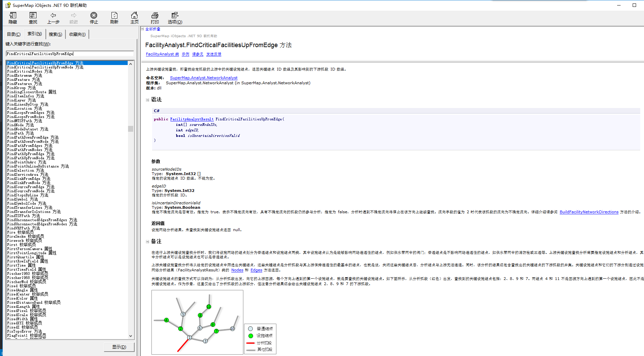Image resolution: width=644 pixels, height=356 pixels.
Task: Click index list scrollbar up arrow
Action: [x=130, y=64]
